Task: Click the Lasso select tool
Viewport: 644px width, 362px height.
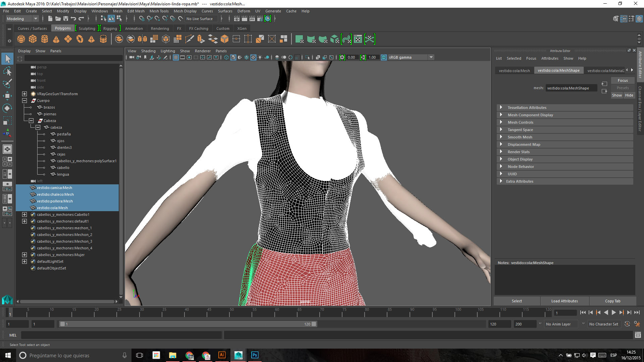Action: click(x=7, y=71)
